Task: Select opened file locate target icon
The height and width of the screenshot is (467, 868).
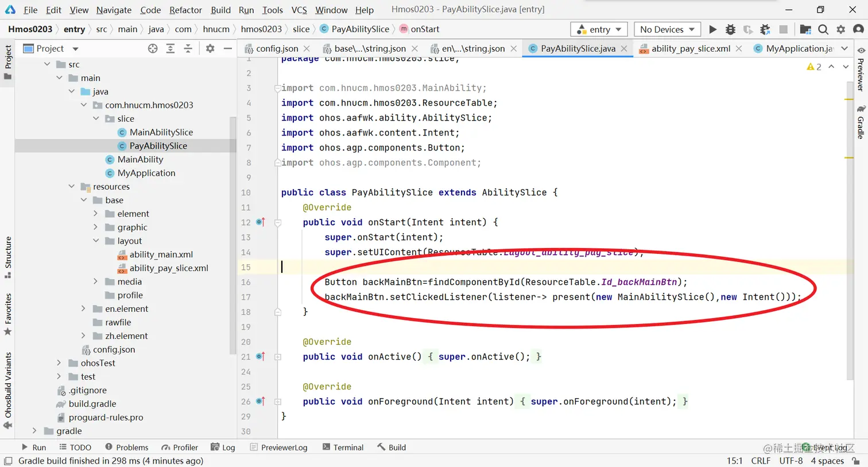Action: click(153, 49)
